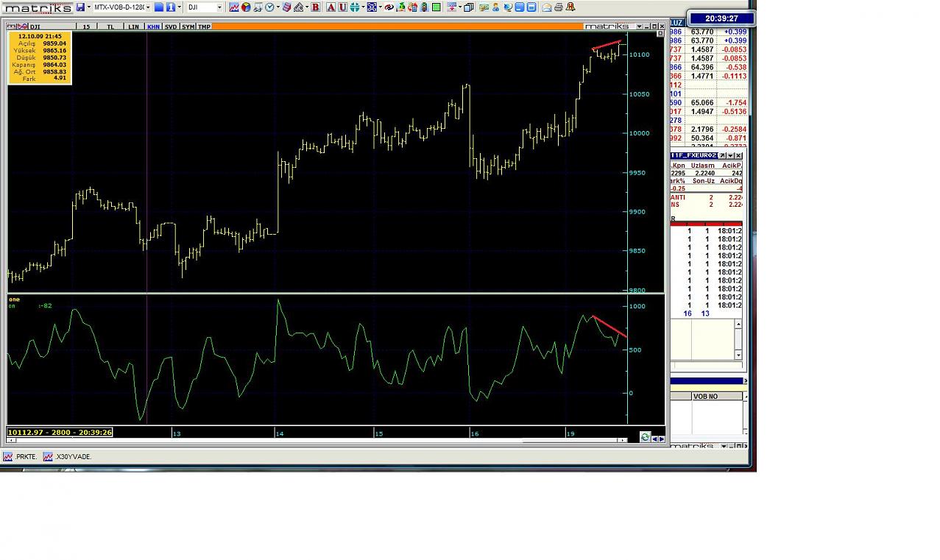
Task: Click the red A icon in toolbar
Action: click(331, 7)
